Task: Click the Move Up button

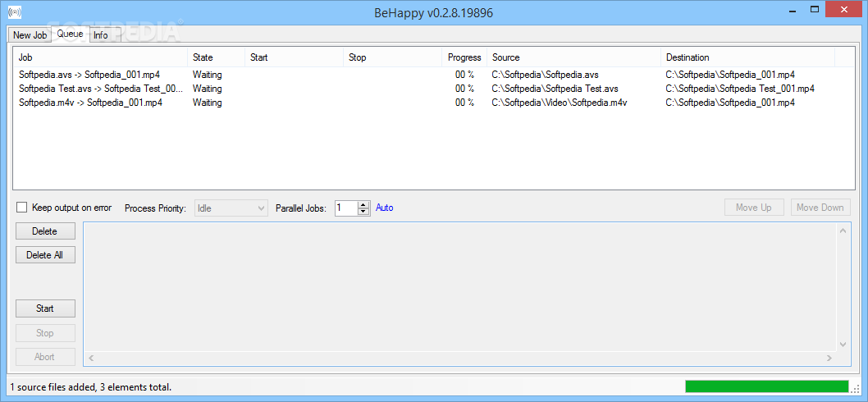Action: click(754, 208)
